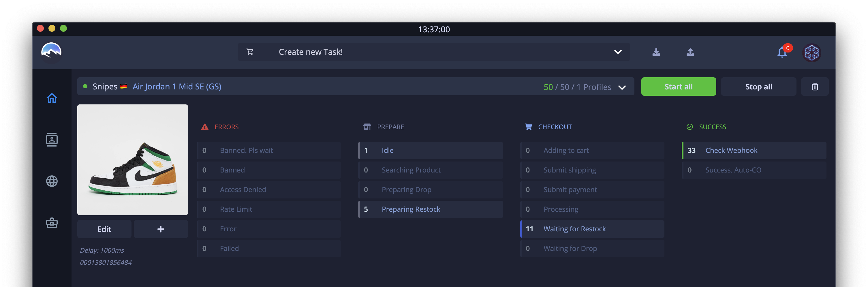Screen dimensions: 868x287
Task: Open the snowflake user avatar
Action: tap(811, 52)
